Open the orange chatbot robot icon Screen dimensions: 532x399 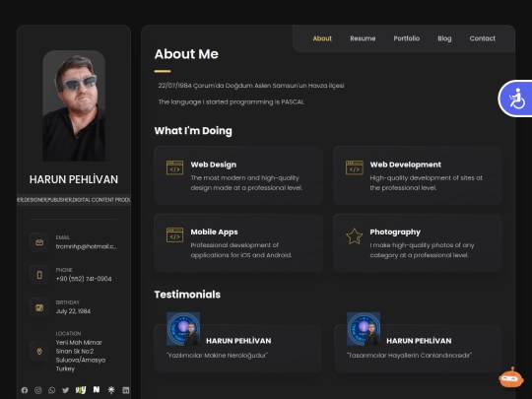[x=511, y=377]
